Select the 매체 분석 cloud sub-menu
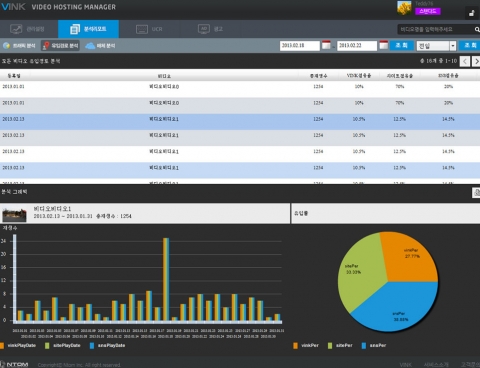 100,46
